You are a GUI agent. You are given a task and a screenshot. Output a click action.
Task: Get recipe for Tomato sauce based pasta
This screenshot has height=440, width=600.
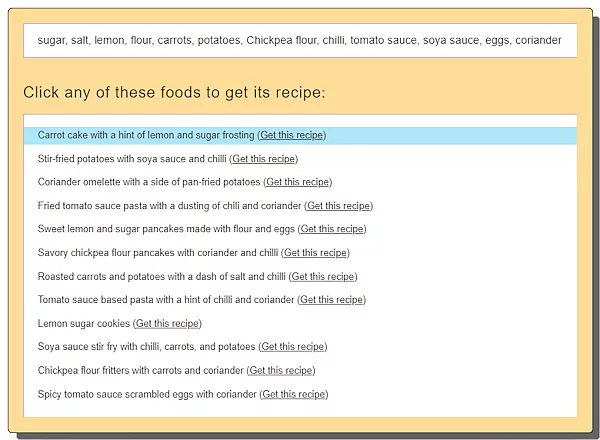coord(332,300)
